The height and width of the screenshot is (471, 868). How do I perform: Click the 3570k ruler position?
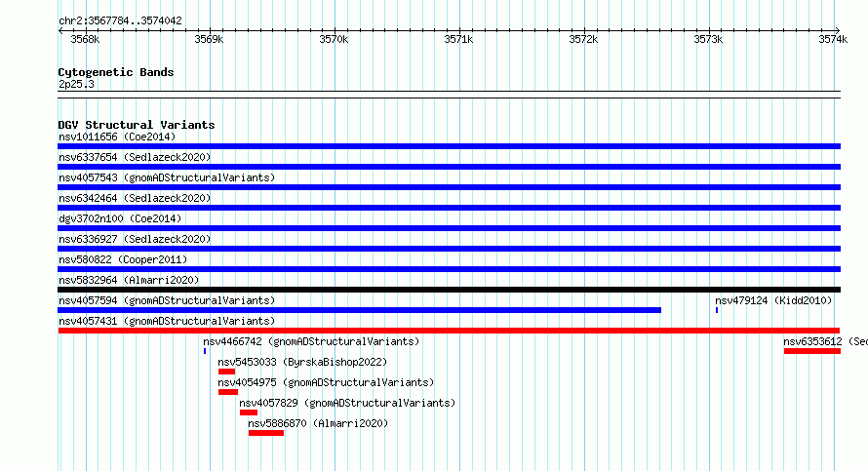pyautogui.click(x=334, y=39)
